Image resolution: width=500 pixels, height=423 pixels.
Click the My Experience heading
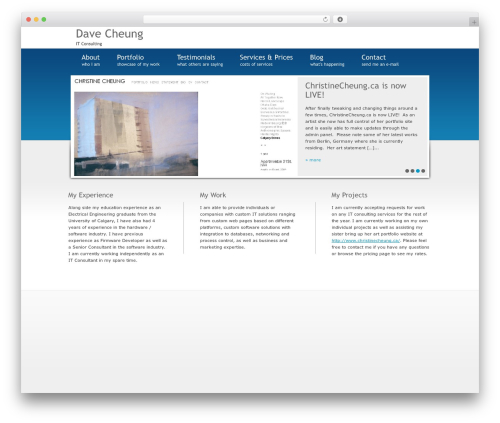click(x=91, y=195)
